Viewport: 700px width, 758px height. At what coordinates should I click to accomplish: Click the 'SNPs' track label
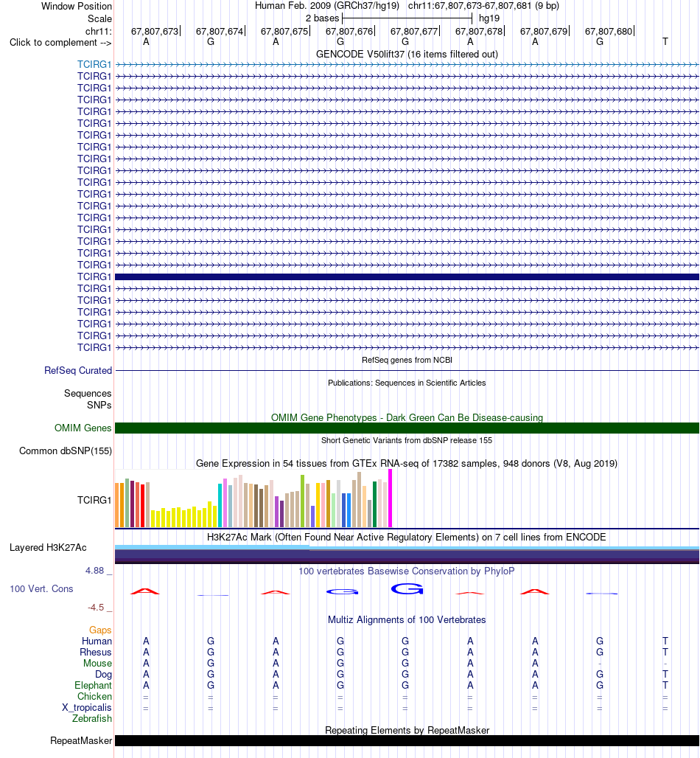click(x=99, y=405)
